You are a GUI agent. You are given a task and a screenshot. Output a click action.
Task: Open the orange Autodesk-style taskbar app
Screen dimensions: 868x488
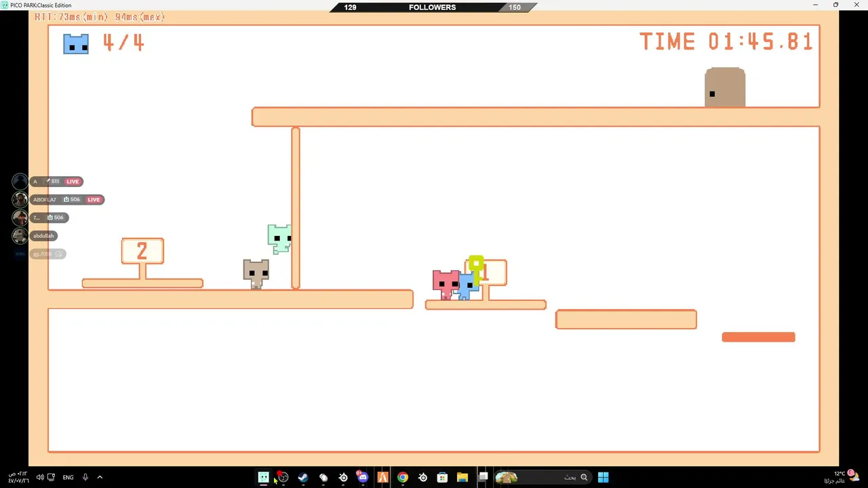pos(382,477)
